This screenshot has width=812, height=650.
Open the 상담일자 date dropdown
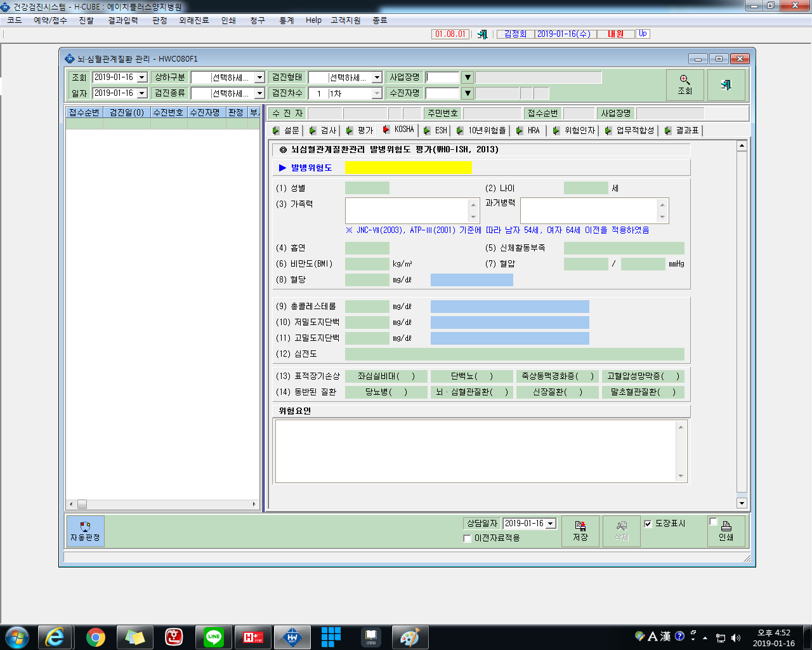[551, 524]
